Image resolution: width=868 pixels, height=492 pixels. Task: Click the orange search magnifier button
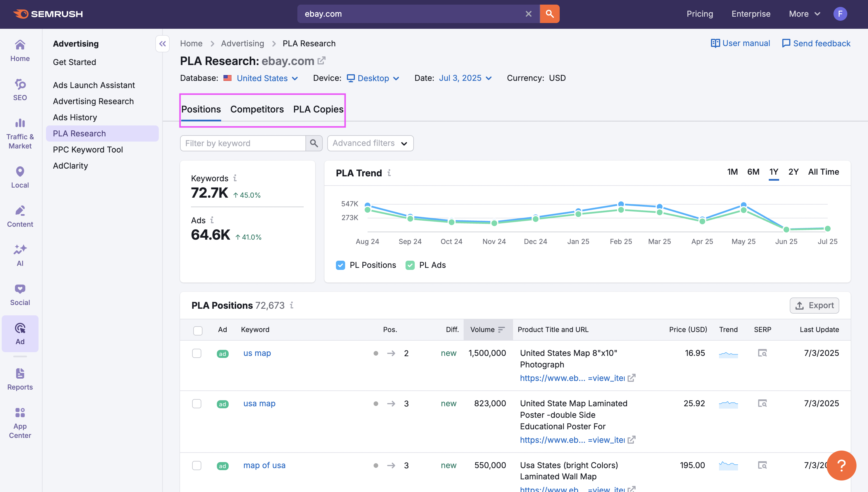click(549, 14)
